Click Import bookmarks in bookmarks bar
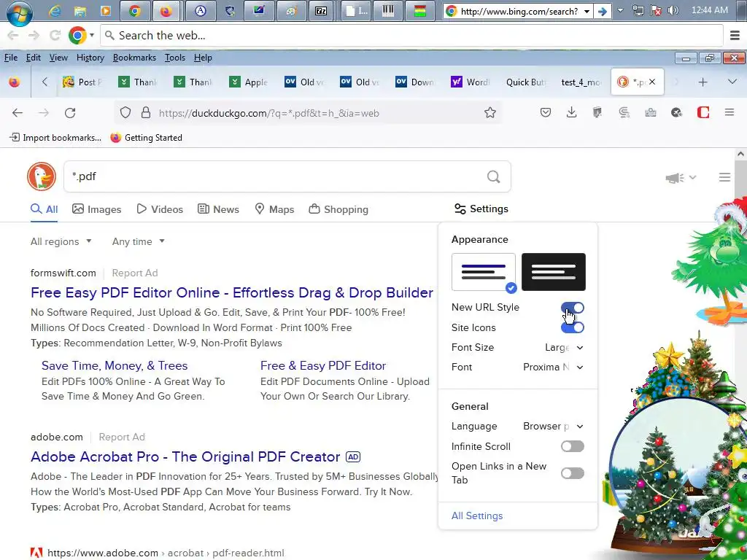Viewport: 747px width, 560px height. click(x=55, y=138)
